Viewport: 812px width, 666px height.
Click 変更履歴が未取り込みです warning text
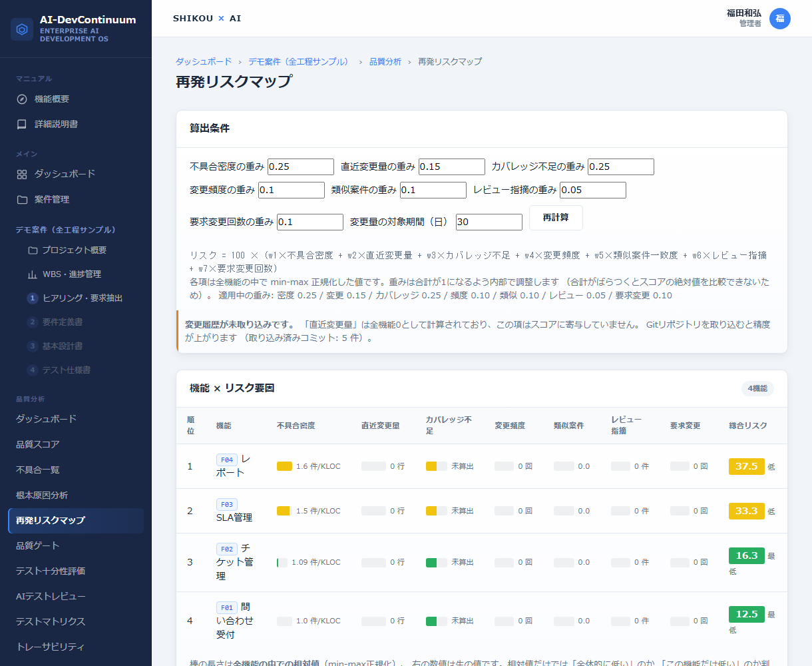coord(240,324)
